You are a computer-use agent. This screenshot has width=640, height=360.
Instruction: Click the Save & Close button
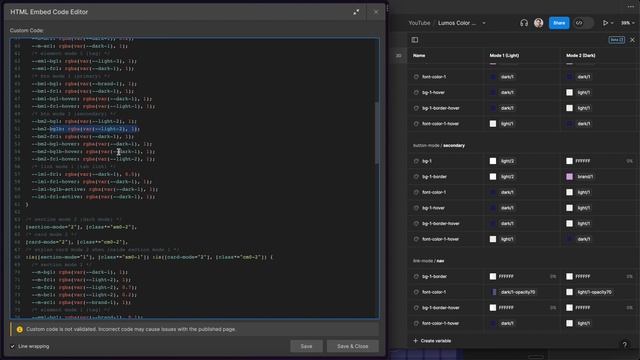pos(353,346)
